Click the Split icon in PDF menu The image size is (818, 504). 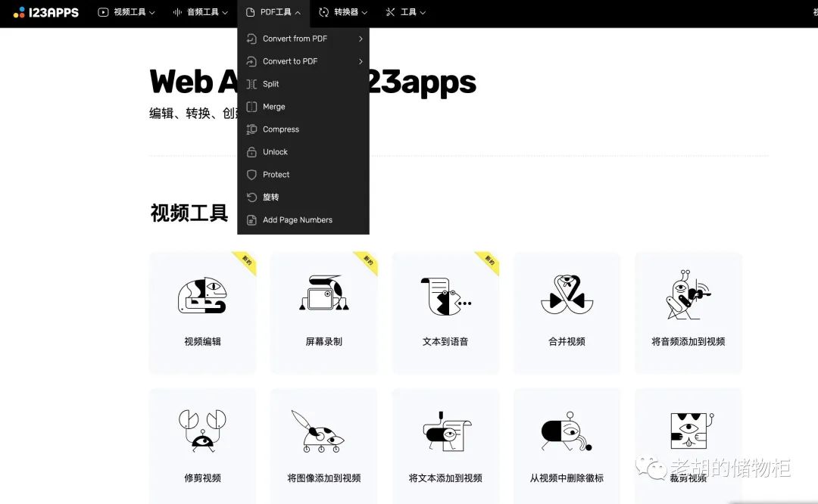(251, 84)
